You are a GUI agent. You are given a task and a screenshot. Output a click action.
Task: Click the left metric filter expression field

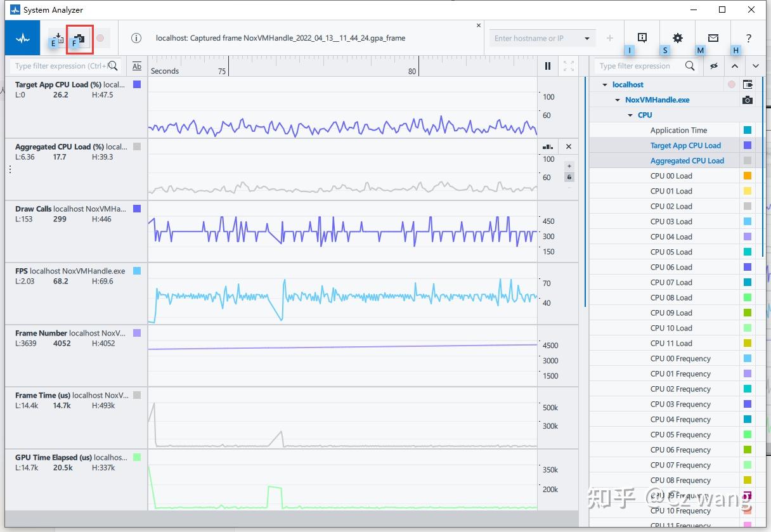click(60, 66)
